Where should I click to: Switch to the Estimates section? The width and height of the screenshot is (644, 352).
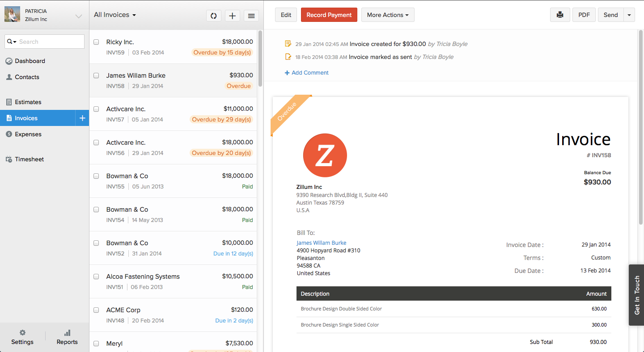point(27,102)
